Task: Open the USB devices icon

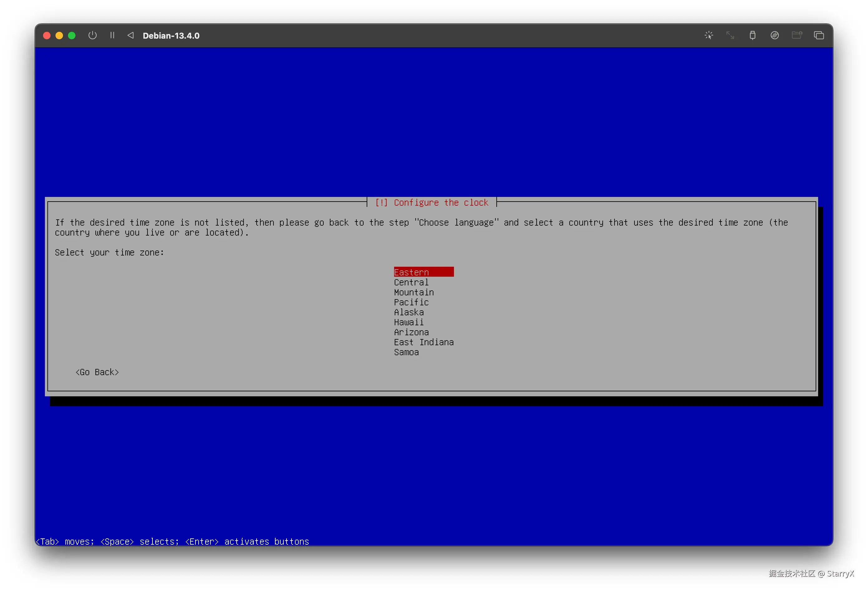Action: click(x=752, y=36)
